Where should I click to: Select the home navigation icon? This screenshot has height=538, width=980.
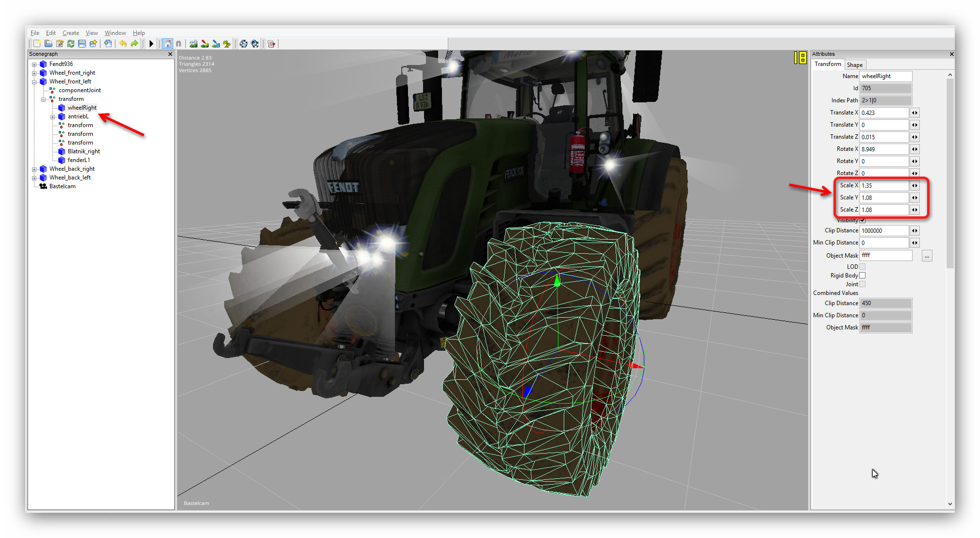coord(167,44)
